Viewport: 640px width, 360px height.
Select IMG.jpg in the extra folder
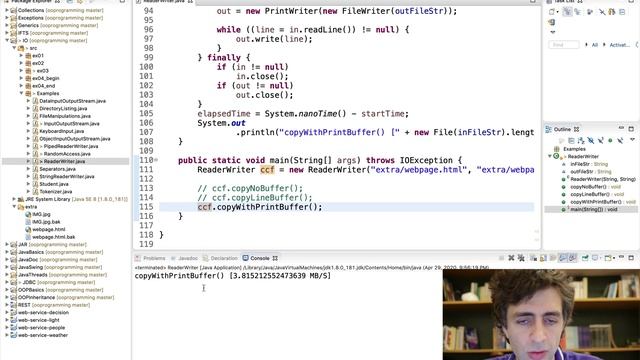click(42, 214)
